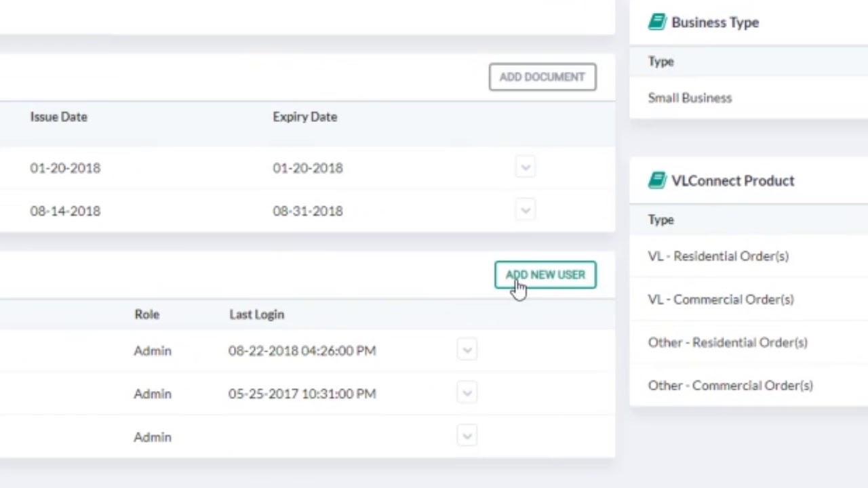Select VL - Residential Order(s) entry
Screen dimensions: 868x488
(718, 256)
